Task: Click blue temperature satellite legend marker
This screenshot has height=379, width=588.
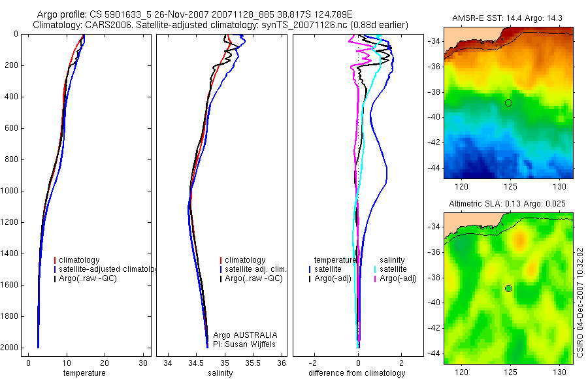Action: coord(310,269)
